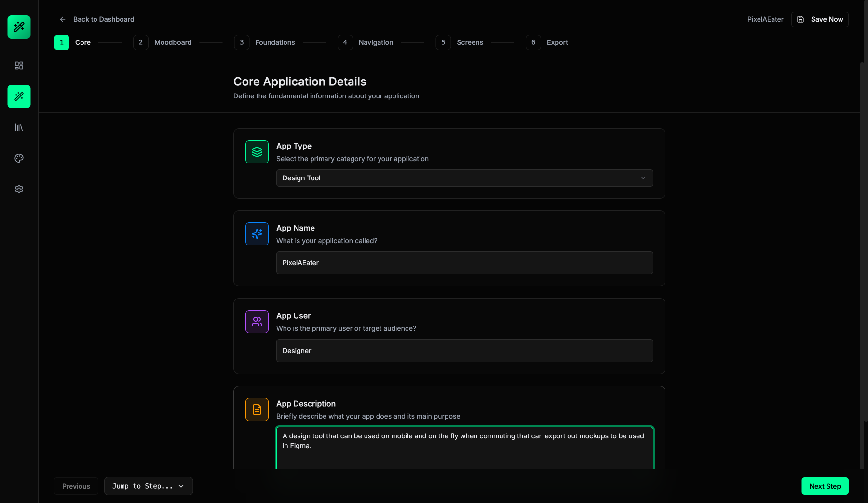Click the App Name sparkle icon
868x503 pixels.
coord(257,234)
